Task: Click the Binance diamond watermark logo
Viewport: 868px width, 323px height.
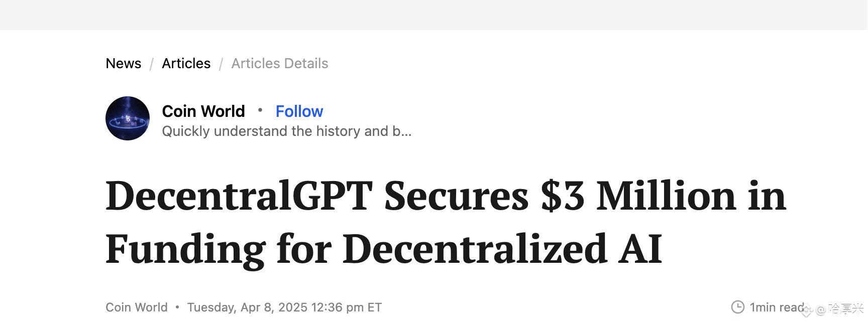Action: pyautogui.click(x=807, y=310)
